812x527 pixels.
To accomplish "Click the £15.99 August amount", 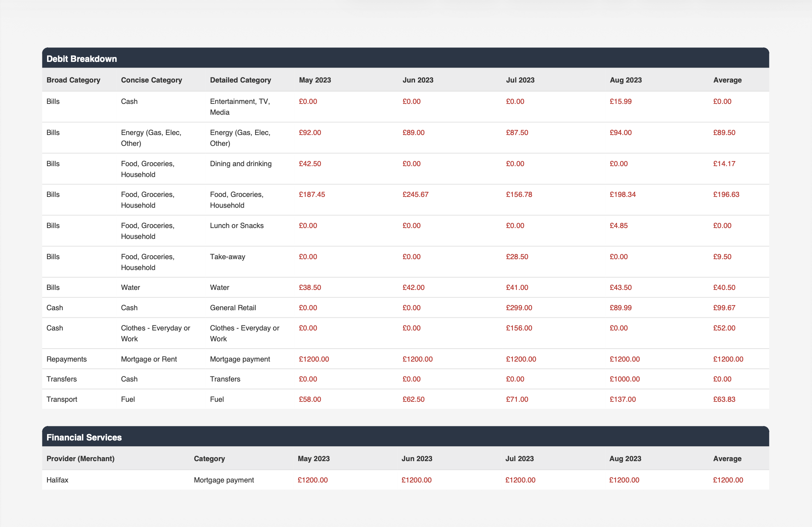I will [621, 102].
